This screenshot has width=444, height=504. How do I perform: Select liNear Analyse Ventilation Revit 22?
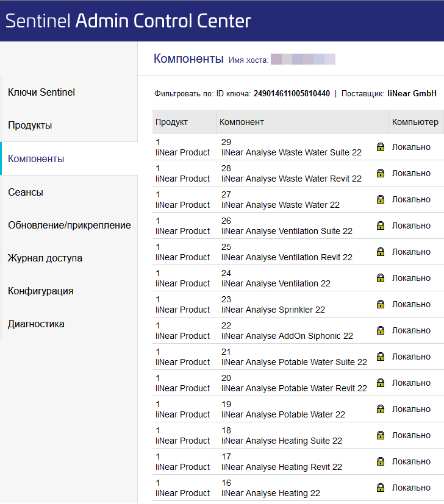[287, 257]
